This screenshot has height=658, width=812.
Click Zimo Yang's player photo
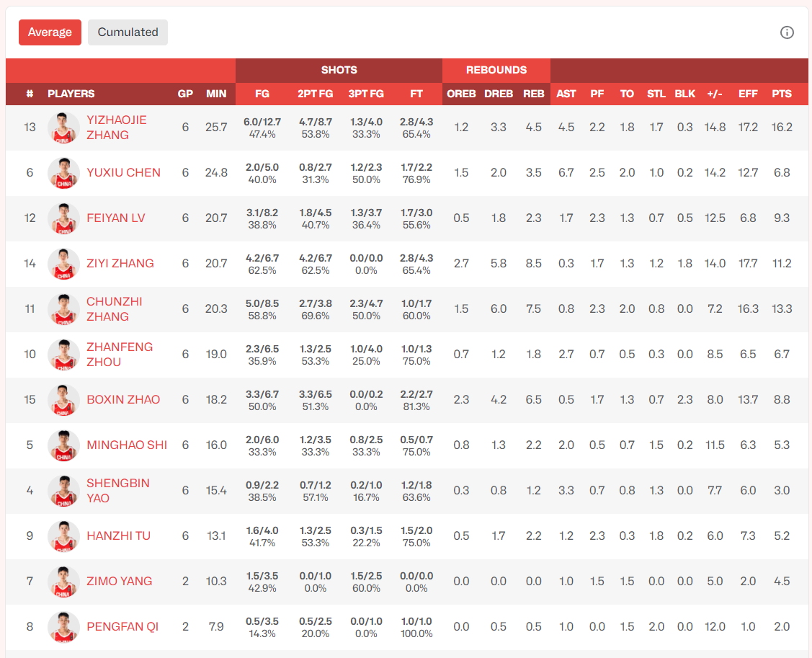pos(63,582)
